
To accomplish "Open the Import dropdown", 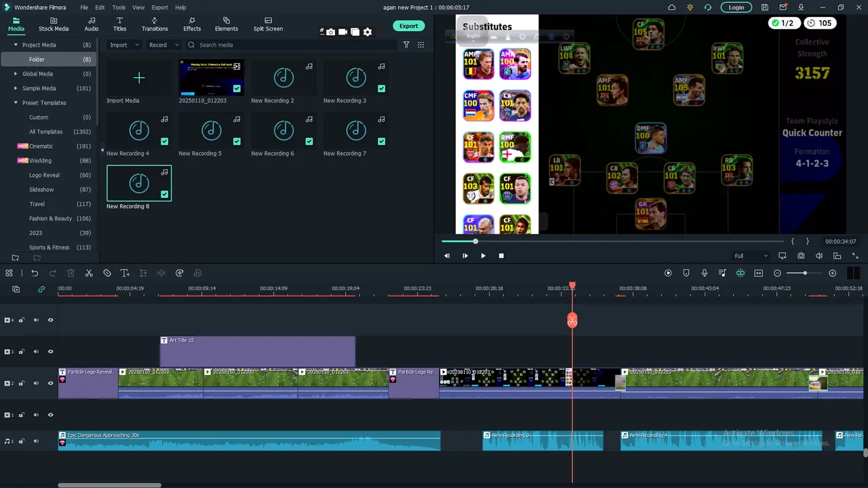I will click(x=124, y=45).
